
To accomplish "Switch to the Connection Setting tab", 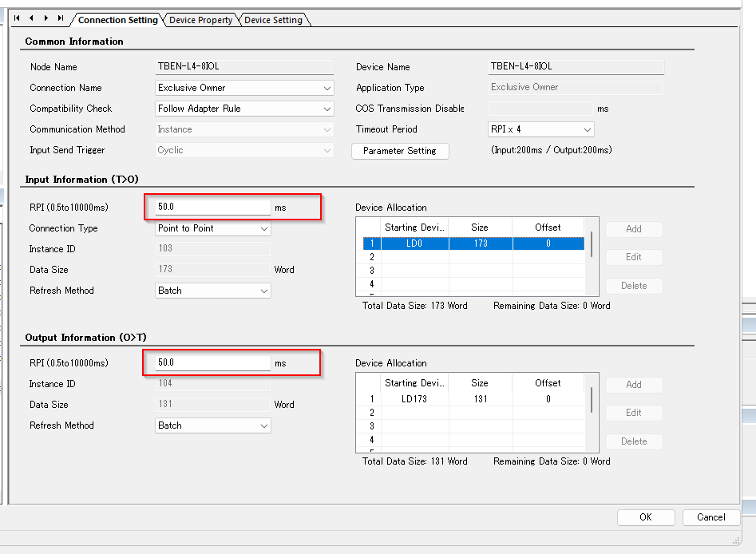I will click(x=117, y=20).
